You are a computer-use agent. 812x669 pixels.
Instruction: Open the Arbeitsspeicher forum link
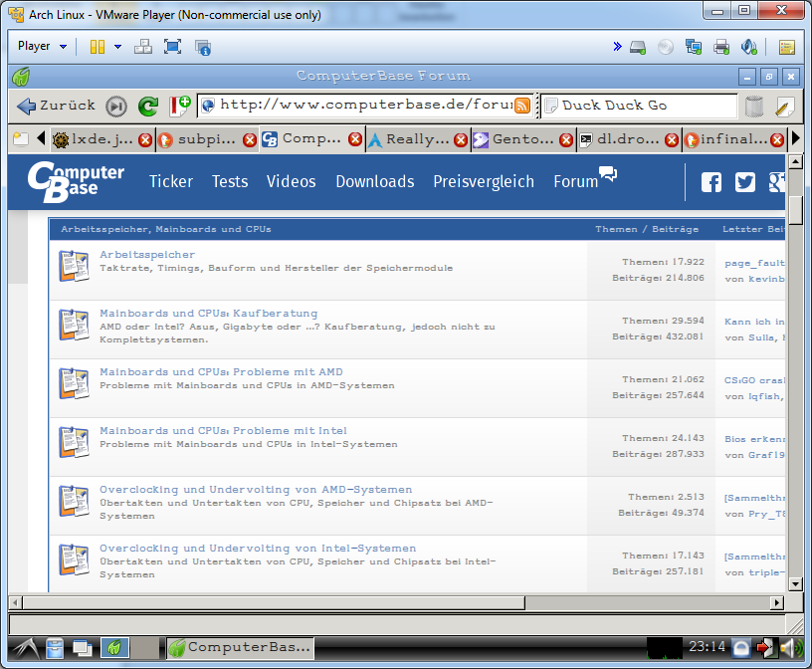coord(147,255)
